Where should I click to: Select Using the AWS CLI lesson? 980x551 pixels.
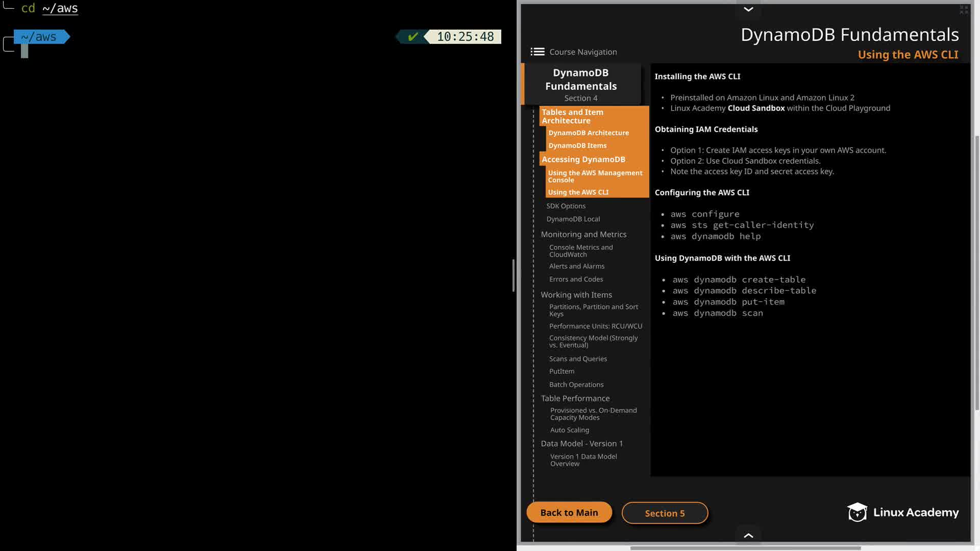[578, 192]
